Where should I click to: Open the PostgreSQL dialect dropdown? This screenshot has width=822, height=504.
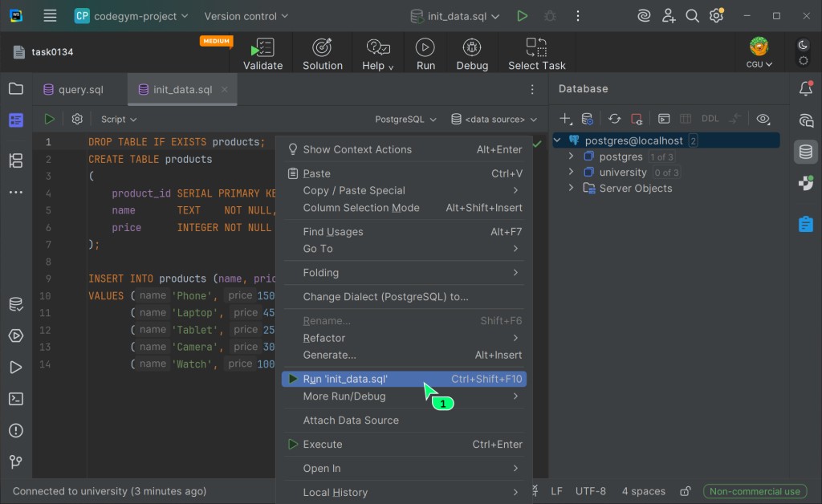[405, 119]
